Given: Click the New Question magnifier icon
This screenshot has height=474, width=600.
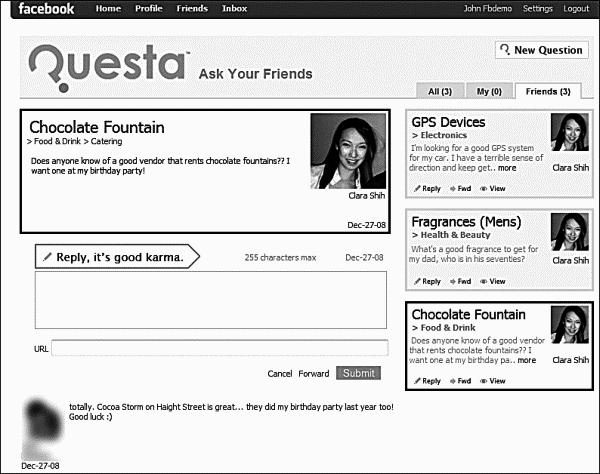Looking at the screenshot, I should [x=504, y=50].
